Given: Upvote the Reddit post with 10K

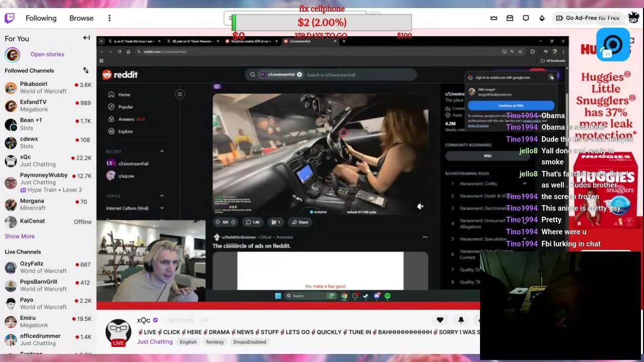Looking at the screenshot, I should click(218, 222).
